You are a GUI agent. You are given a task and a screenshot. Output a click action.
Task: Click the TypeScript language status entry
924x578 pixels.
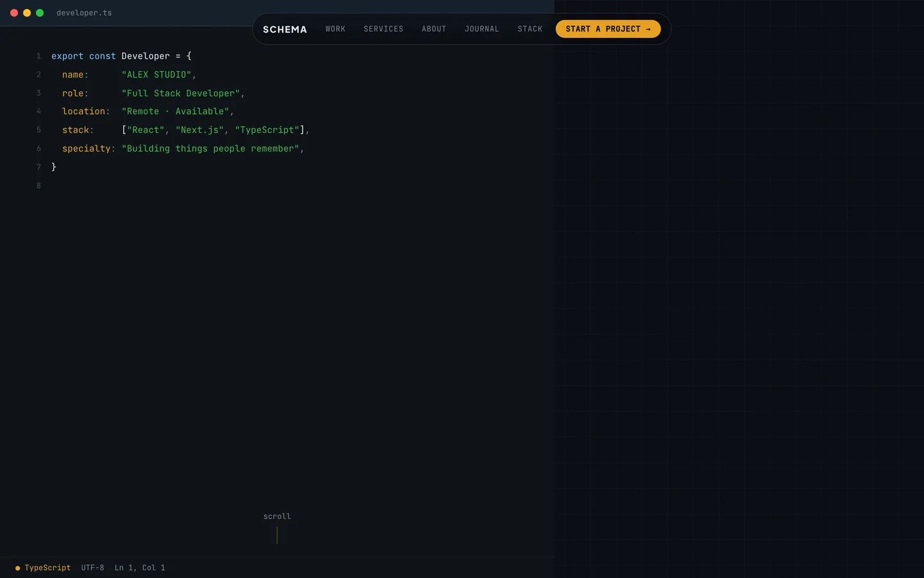tap(43, 568)
